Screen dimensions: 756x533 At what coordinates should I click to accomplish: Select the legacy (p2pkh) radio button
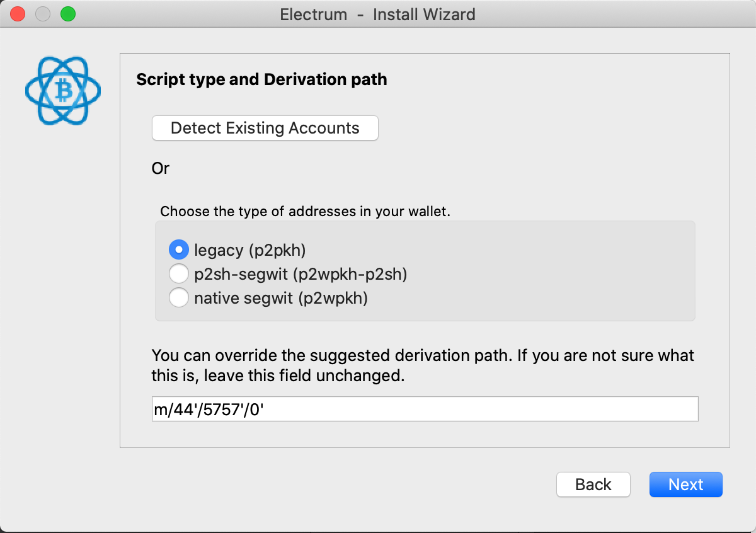coord(179,250)
